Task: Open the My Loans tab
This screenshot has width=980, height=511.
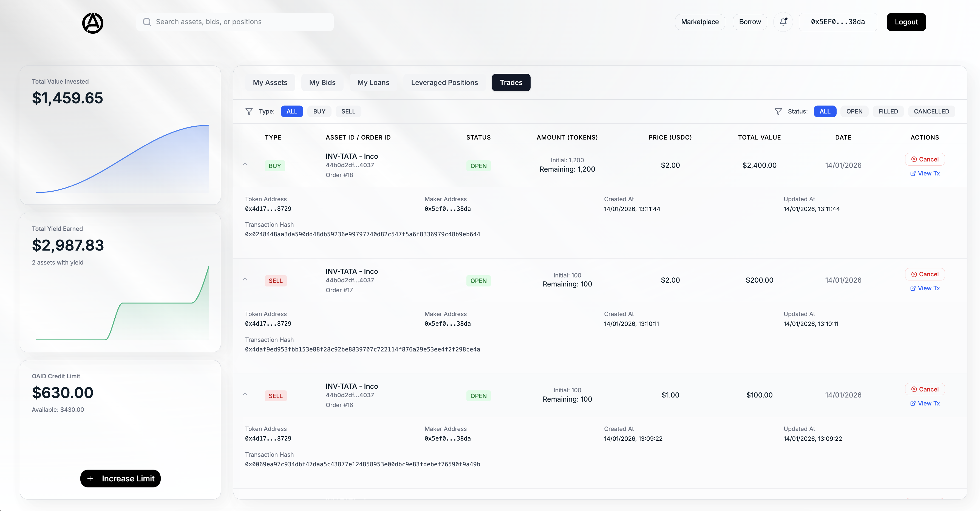Action: click(x=373, y=83)
